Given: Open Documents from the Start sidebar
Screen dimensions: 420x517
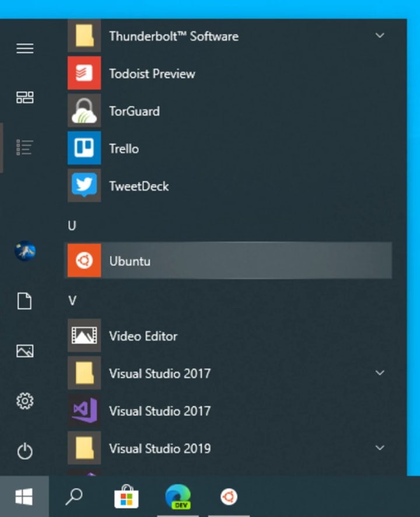Looking at the screenshot, I should tap(24, 301).
